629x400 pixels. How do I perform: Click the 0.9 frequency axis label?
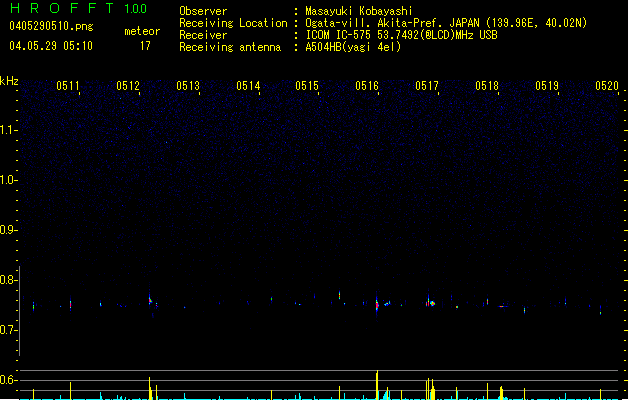pyautogui.click(x=8, y=230)
